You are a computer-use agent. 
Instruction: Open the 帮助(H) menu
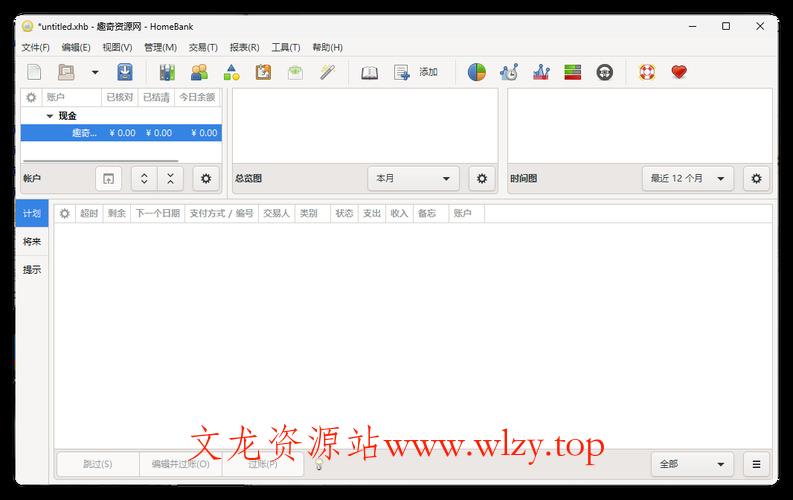327,48
